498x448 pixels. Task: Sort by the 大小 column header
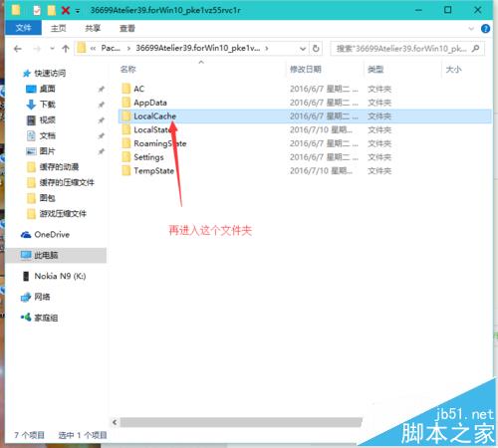click(x=453, y=69)
